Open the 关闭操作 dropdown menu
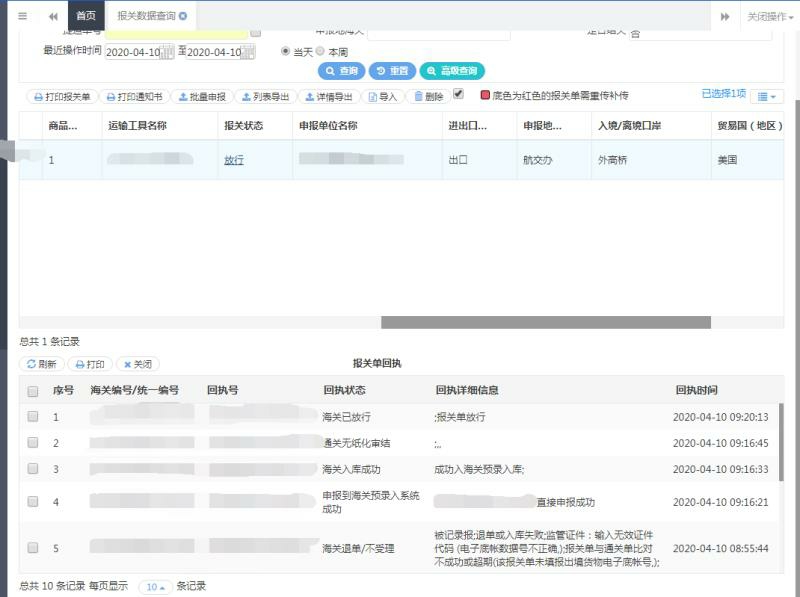 pos(770,16)
